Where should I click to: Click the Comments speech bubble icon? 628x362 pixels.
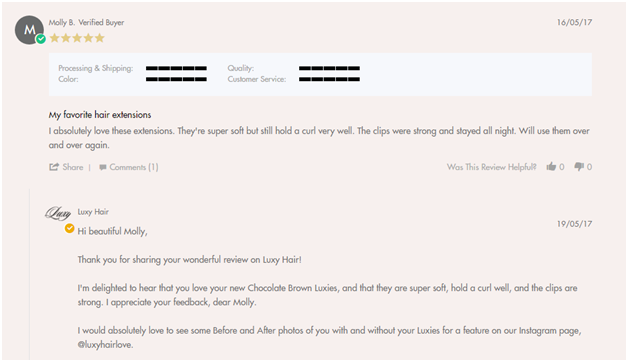[x=103, y=167]
